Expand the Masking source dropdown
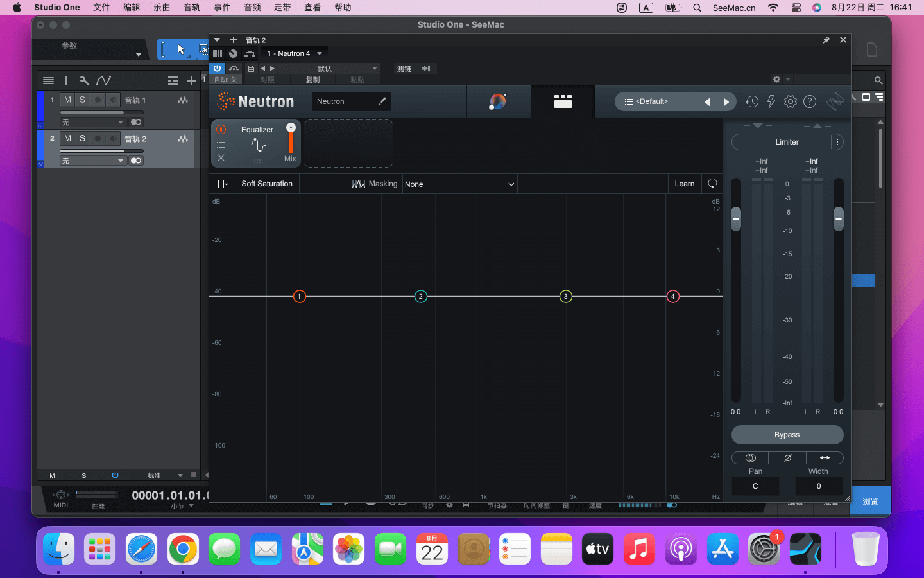The width and height of the screenshot is (924, 578). (459, 184)
